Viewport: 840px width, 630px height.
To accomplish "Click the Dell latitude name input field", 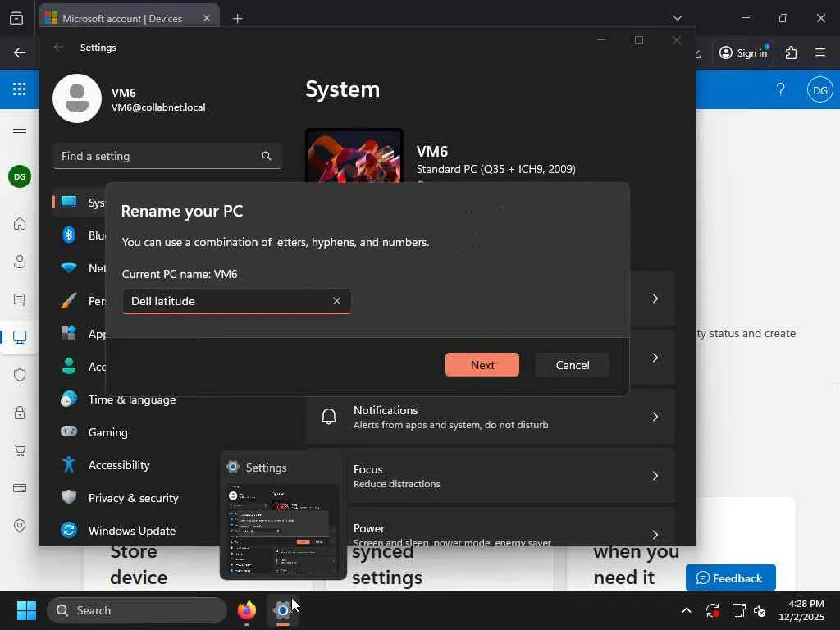I will [236, 301].
